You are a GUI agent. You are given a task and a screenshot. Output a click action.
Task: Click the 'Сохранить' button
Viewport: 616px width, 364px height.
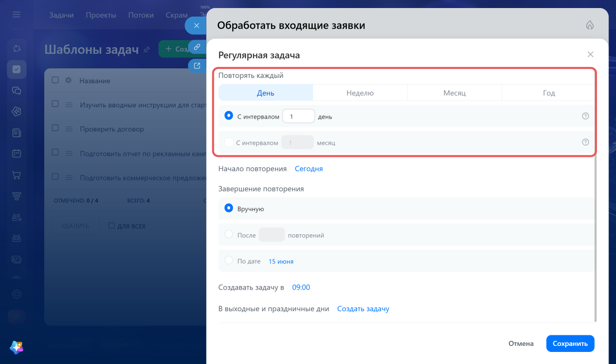tap(570, 344)
